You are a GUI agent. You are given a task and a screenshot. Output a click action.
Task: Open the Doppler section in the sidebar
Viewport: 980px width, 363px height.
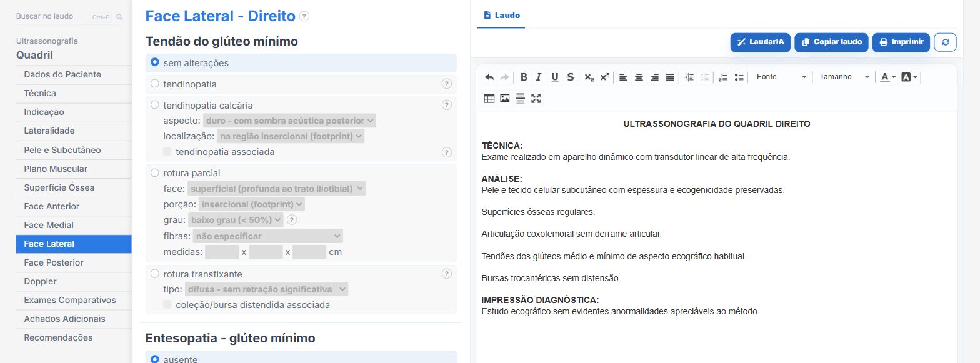pos(74,281)
